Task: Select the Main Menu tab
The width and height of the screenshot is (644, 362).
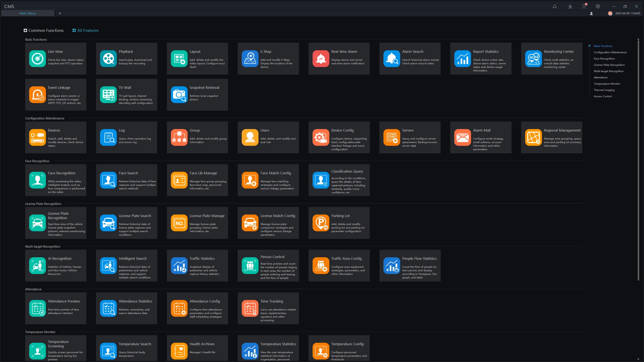Action: (28, 13)
